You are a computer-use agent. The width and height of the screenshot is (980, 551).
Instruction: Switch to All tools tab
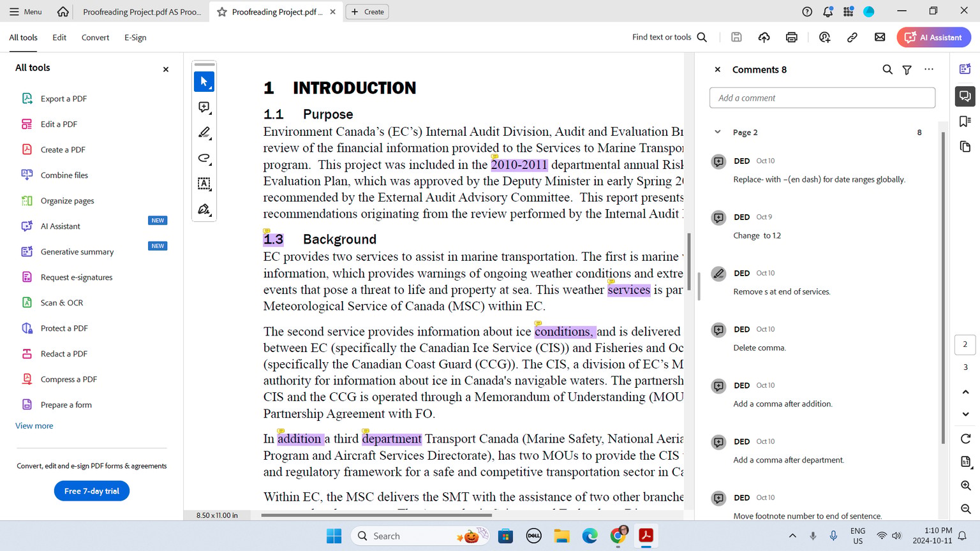click(23, 38)
